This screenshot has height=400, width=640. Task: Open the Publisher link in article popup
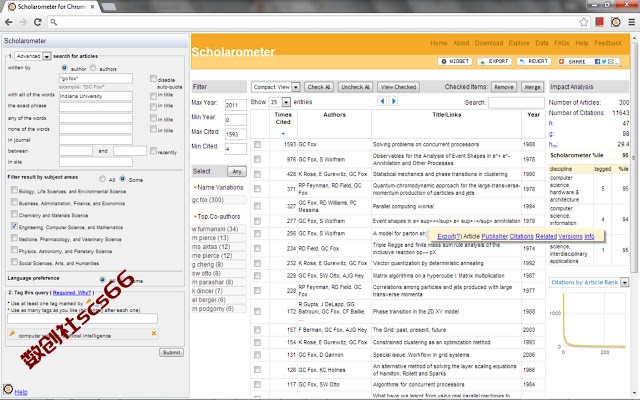tap(494, 236)
